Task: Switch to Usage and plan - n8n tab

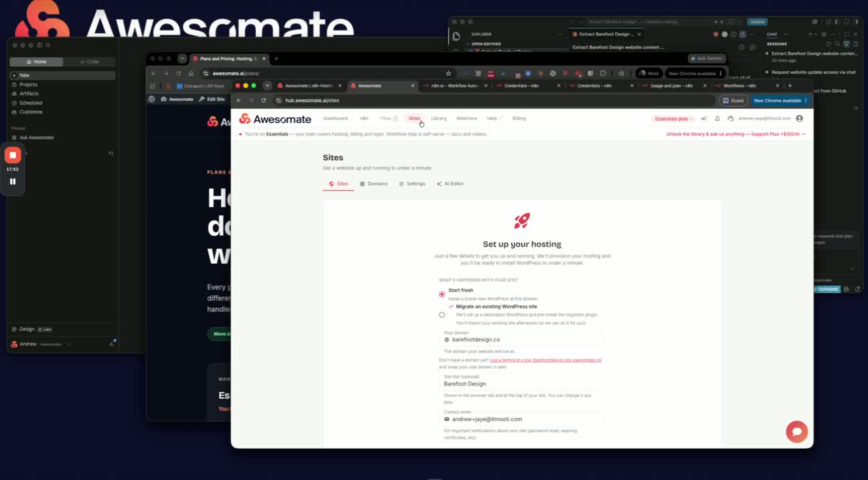Action: coord(673,86)
